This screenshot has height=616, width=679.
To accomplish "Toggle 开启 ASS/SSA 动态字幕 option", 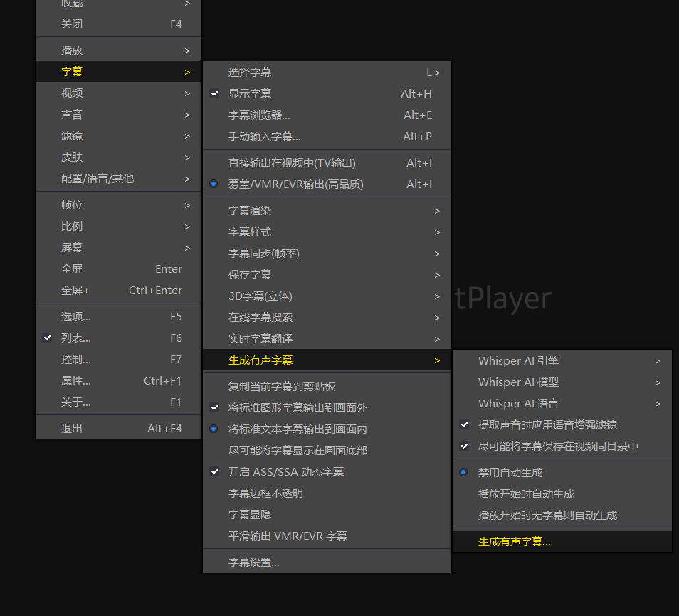I will click(x=285, y=472).
